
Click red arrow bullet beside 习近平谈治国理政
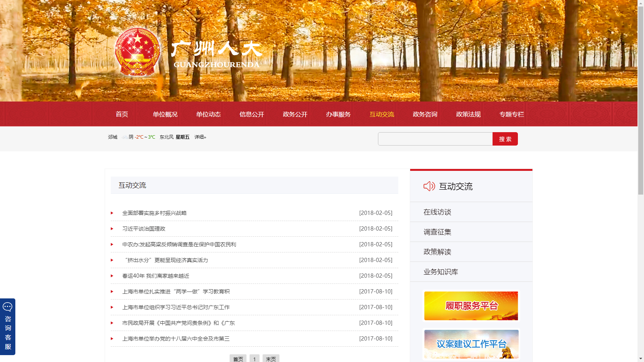pyautogui.click(x=112, y=229)
